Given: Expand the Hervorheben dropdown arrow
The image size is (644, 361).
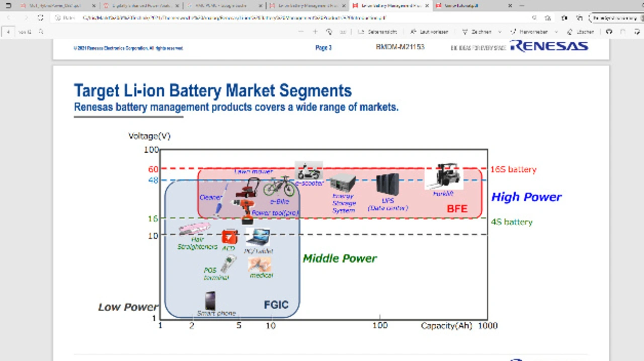Looking at the screenshot, I should tap(556, 32).
